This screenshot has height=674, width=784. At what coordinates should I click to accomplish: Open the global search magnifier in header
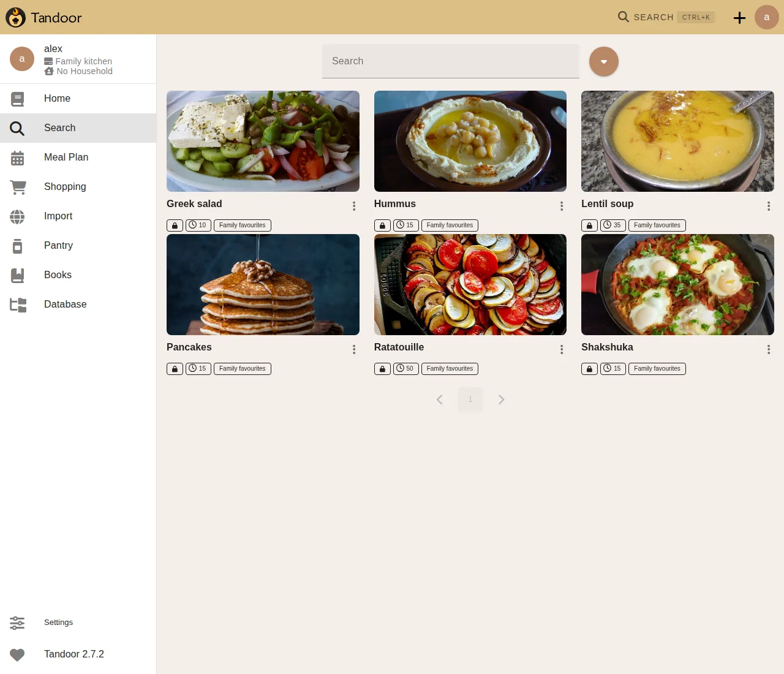(x=624, y=17)
